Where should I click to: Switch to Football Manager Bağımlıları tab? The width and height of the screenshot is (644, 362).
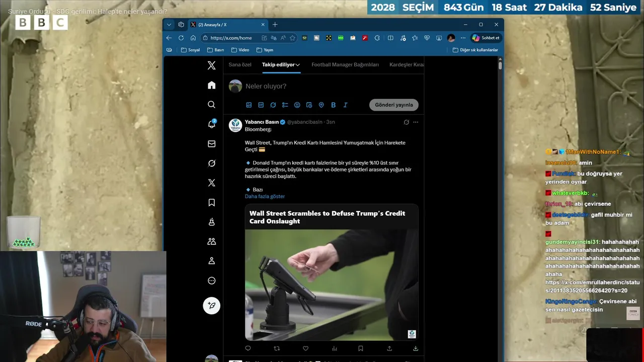point(345,65)
